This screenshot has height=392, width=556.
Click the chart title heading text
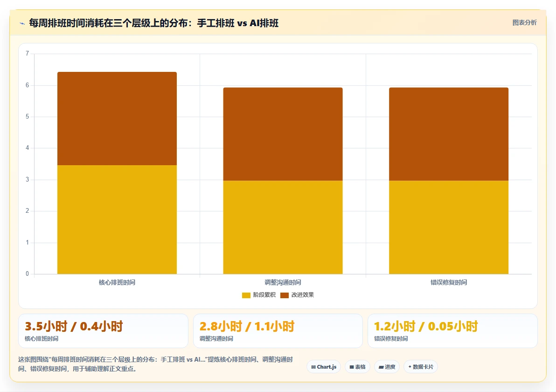[153, 23]
